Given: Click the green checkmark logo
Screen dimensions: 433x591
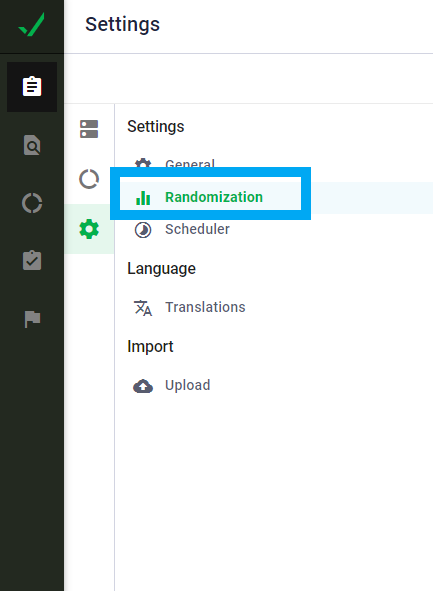Looking at the screenshot, I should point(32,24).
